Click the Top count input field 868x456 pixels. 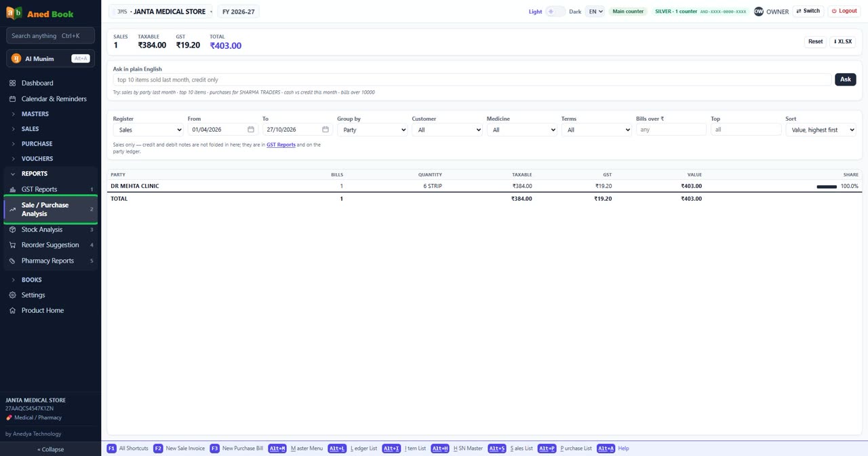[746, 130]
